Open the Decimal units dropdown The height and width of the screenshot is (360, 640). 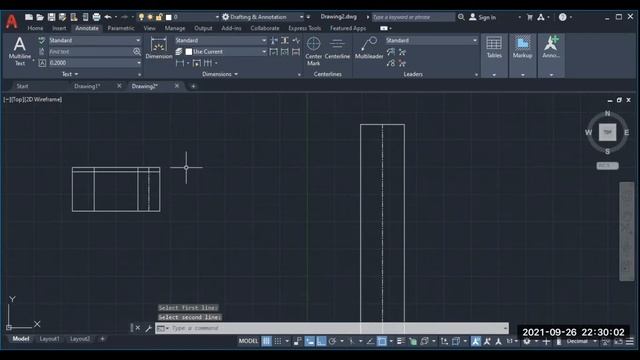[x=581, y=341]
